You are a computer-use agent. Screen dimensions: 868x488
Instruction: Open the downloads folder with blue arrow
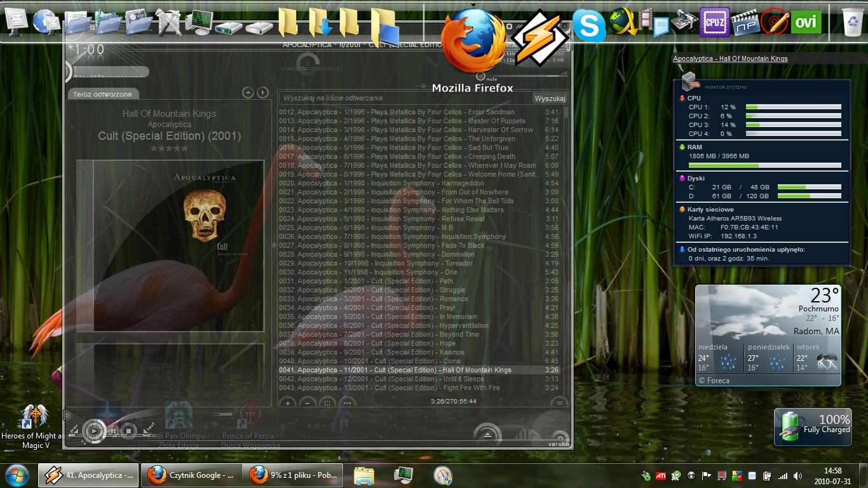pos(320,23)
